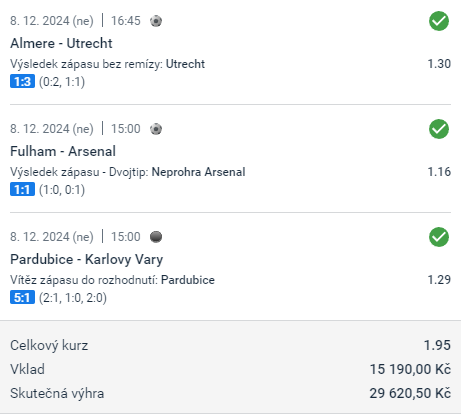Click the Celkový kurz 1.95 value
The image size is (461, 414).
pos(437,345)
